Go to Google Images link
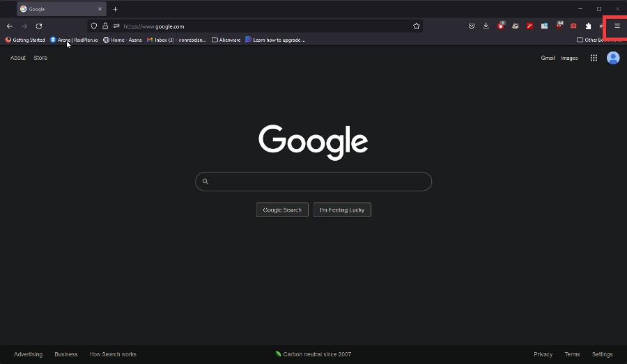 pyautogui.click(x=569, y=58)
